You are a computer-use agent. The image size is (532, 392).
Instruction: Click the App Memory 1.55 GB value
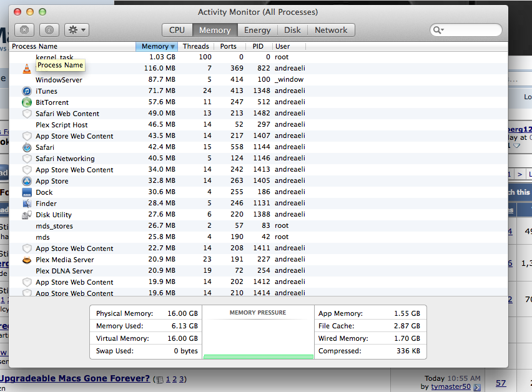point(407,313)
